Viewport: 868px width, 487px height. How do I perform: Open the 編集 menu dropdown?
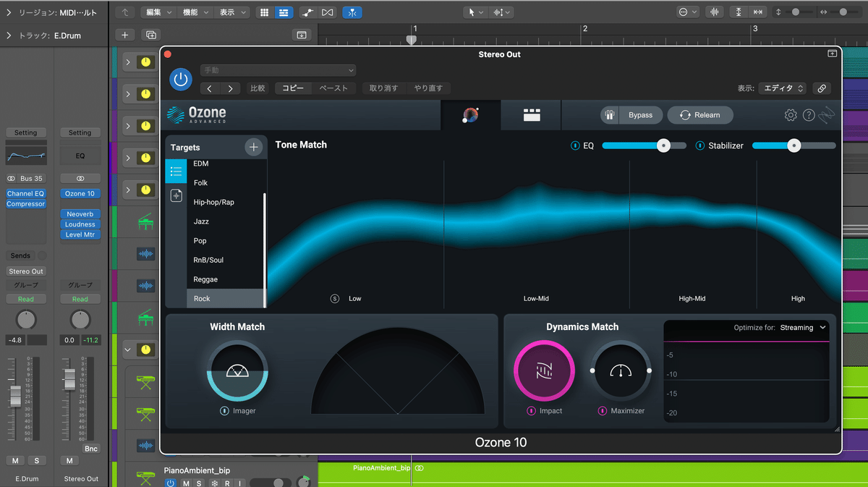157,12
